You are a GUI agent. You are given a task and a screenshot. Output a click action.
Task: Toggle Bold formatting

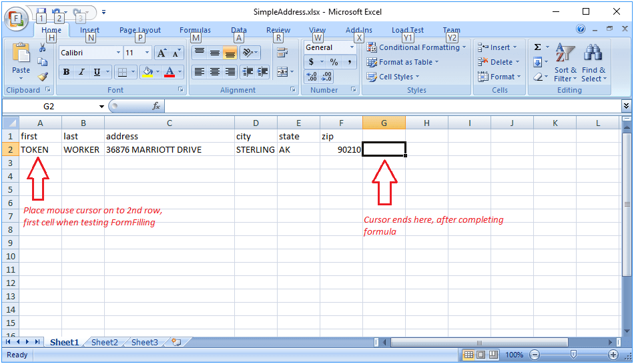(x=66, y=72)
